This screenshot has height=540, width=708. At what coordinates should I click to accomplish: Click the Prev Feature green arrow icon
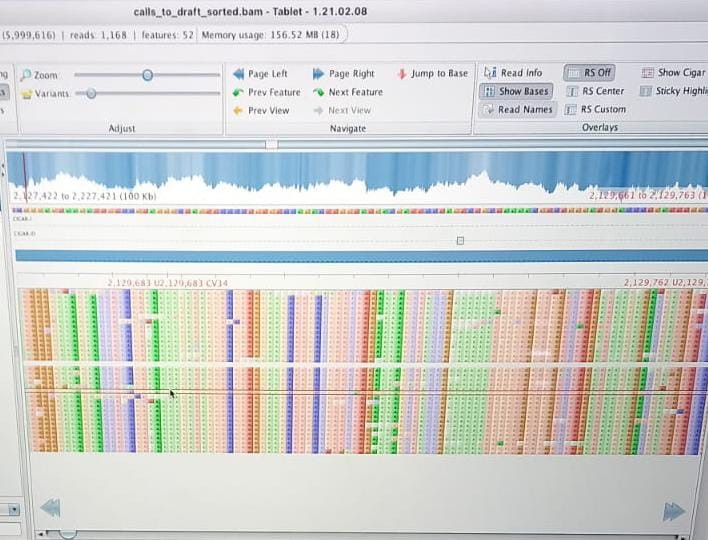[x=238, y=93]
